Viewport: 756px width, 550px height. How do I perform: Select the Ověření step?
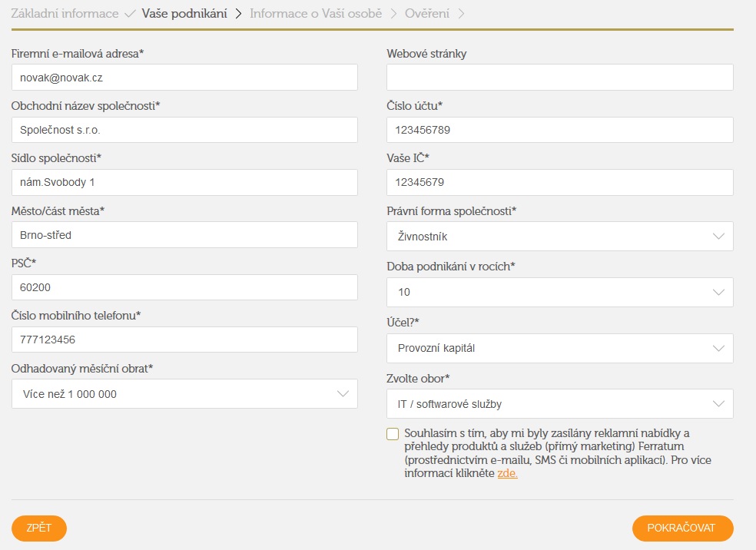(427, 14)
